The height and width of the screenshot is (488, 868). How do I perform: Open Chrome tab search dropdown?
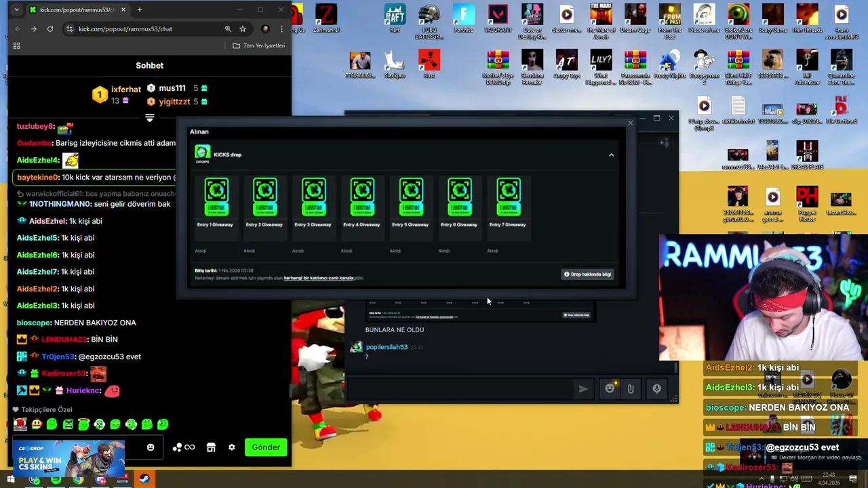[x=16, y=10]
